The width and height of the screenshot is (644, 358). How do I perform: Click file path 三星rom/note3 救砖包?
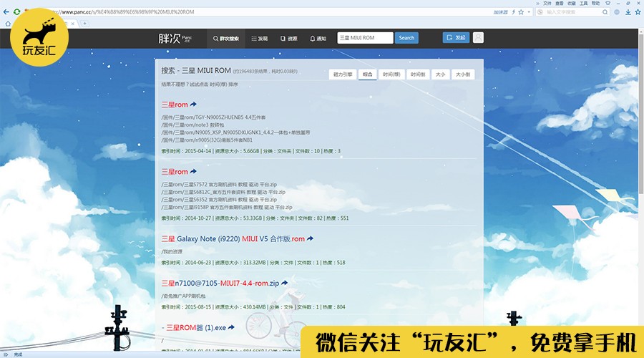pyautogui.click(x=193, y=125)
